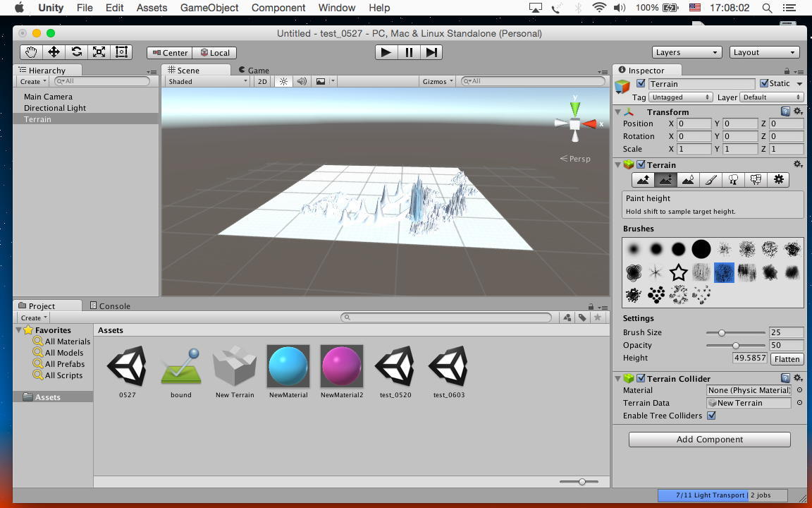812x508 pixels.
Task: Select the star-shaped brush
Action: [x=678, y=272]
